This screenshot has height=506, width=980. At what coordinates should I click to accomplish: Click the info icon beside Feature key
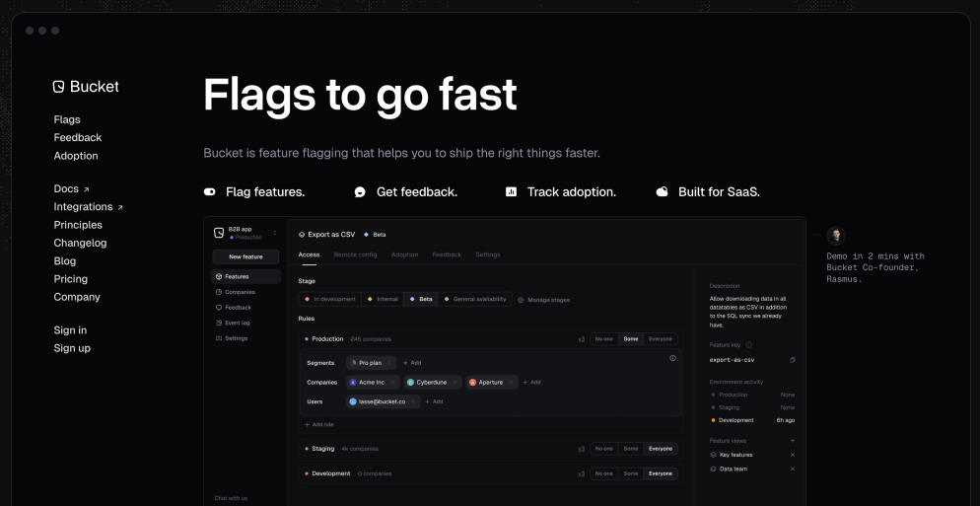pyautogui.click(x=749, y=345)
